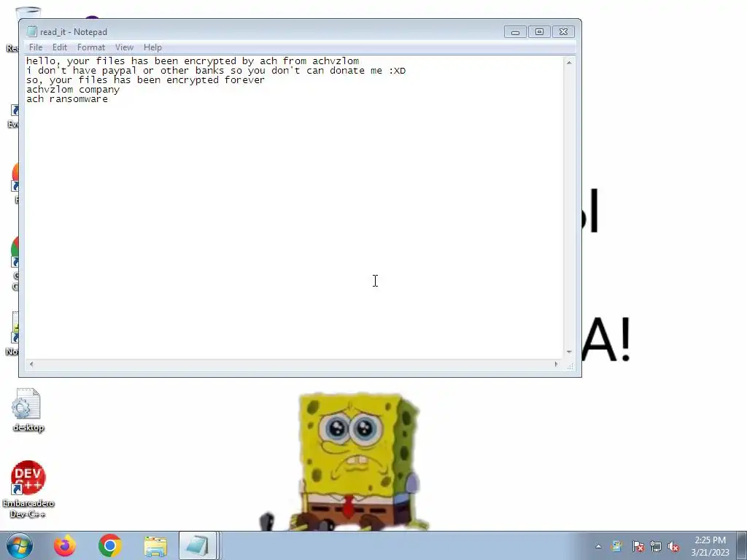Close the read_it Notepad window

(x=563, y=32)
